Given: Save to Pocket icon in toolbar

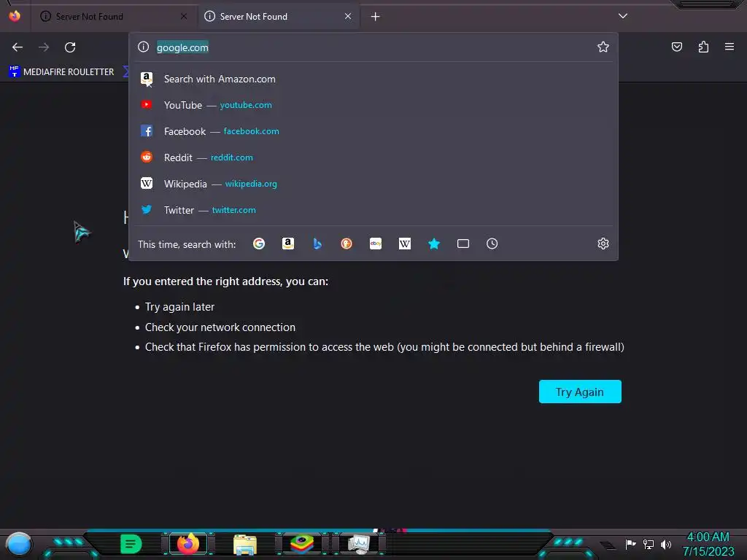Looking at the screenshot, I should (676, 47).
